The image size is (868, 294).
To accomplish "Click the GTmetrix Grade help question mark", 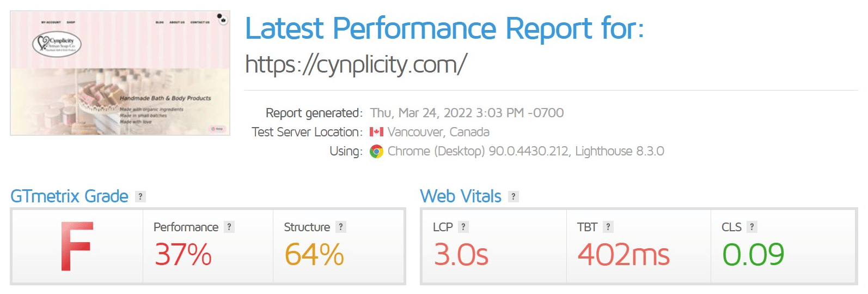I will click(140, 197).
